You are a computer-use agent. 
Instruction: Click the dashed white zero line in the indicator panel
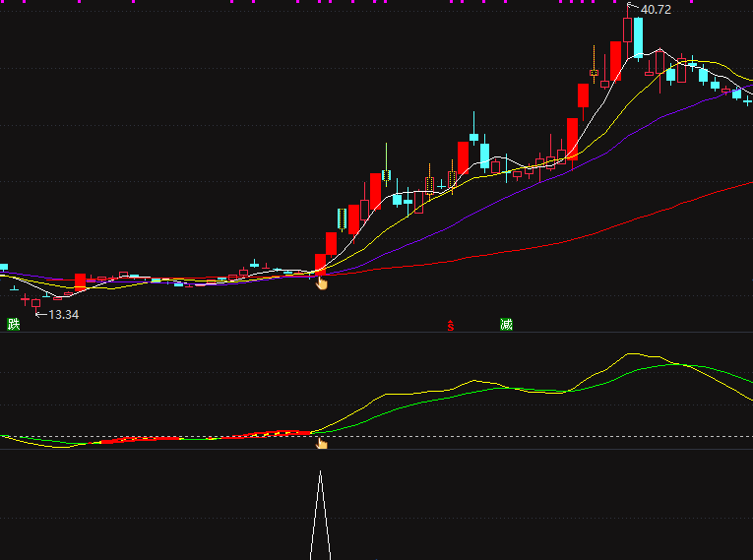click(x=376, y=437)
